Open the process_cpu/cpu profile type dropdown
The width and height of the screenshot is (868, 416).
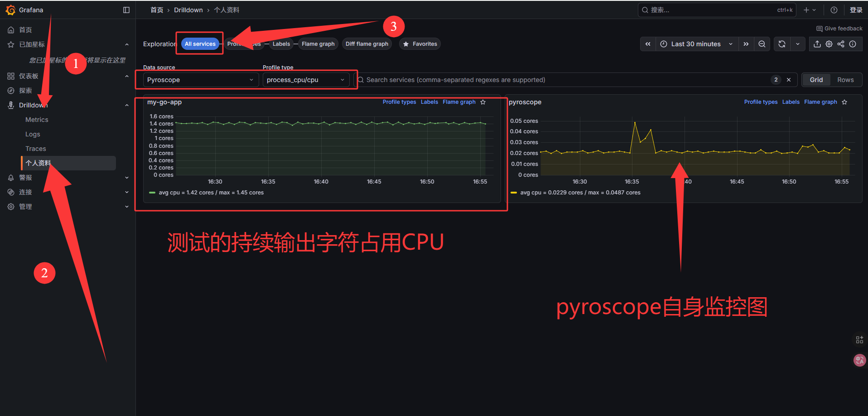[305, 80]
